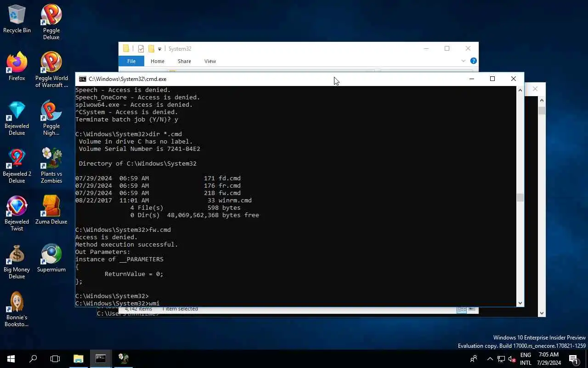Viewport: 588px width, 368px height.
Task: Close the background console window
Action: pyautogui.click(x=535, y=89)
